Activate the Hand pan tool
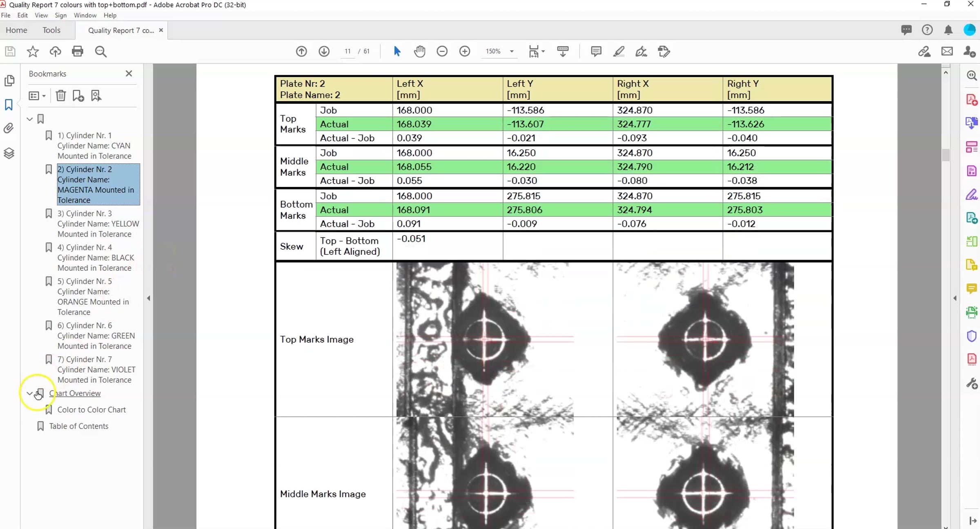The width and height of the screenshot is (980, 529). [x=420, y=51]
